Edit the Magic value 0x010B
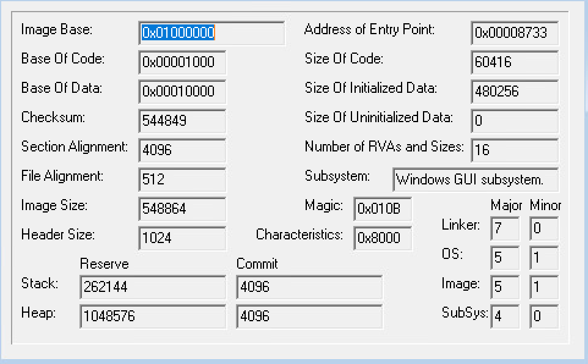588x364 pixels. pos(382,209)
